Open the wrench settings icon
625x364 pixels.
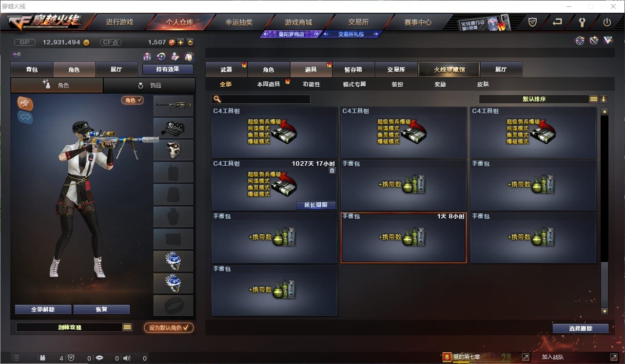coord(582,22)
